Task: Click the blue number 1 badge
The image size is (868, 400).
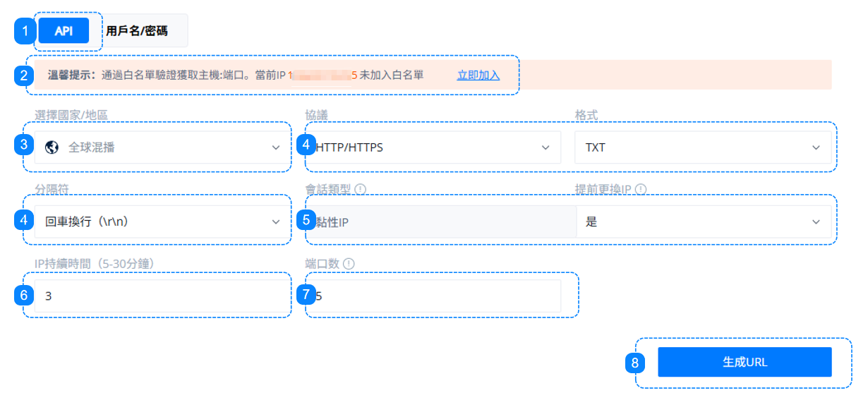Action: (24, 31)
